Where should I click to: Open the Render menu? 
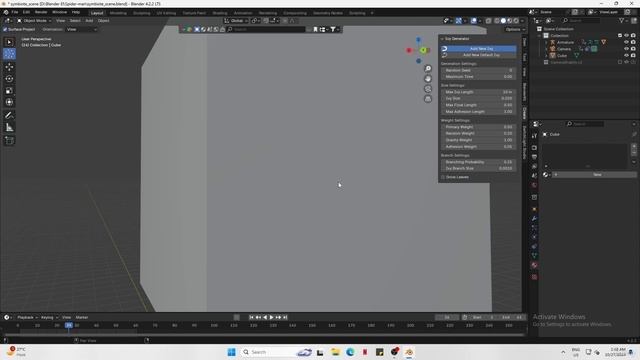[41, 12]
